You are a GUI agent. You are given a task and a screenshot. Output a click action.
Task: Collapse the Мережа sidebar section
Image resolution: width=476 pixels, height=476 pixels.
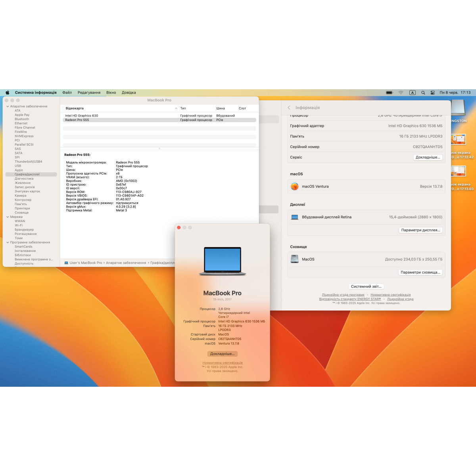point(8,217)
